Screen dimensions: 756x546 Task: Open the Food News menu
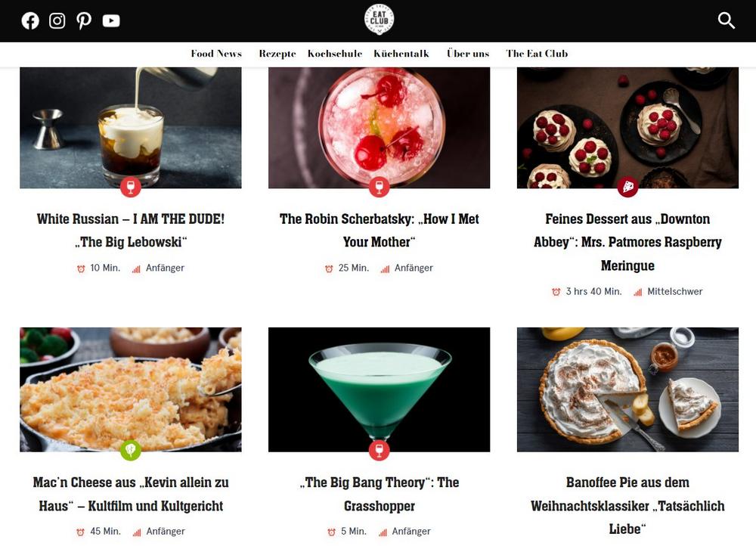point(216,54)
